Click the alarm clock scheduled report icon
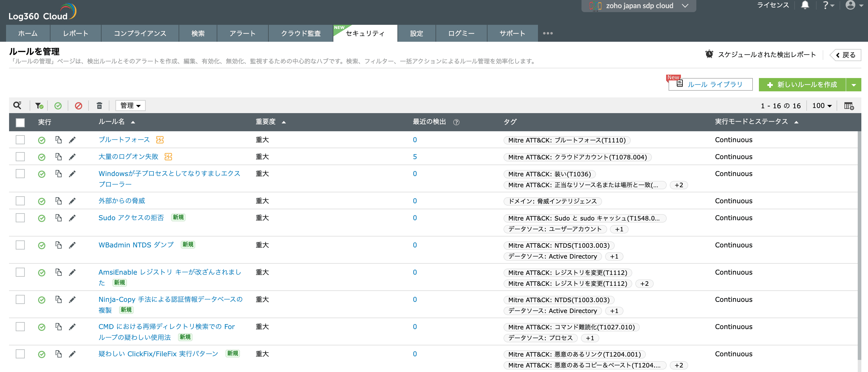 pyautogui.click(x=709, y=54)
